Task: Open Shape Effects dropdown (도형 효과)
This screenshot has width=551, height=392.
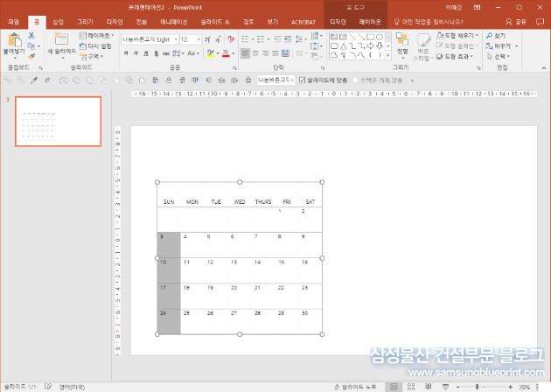Action: (x=455, y=56)
